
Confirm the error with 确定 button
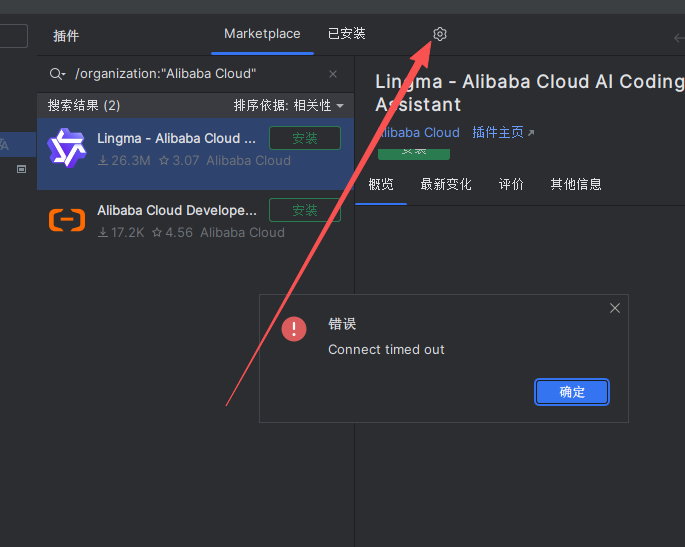[572, 392]
